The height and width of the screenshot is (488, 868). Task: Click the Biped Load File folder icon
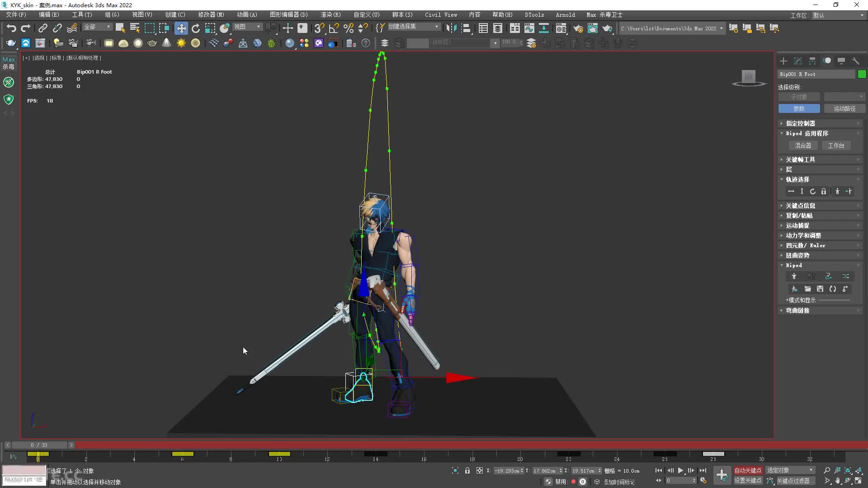[x=807, y=289]
